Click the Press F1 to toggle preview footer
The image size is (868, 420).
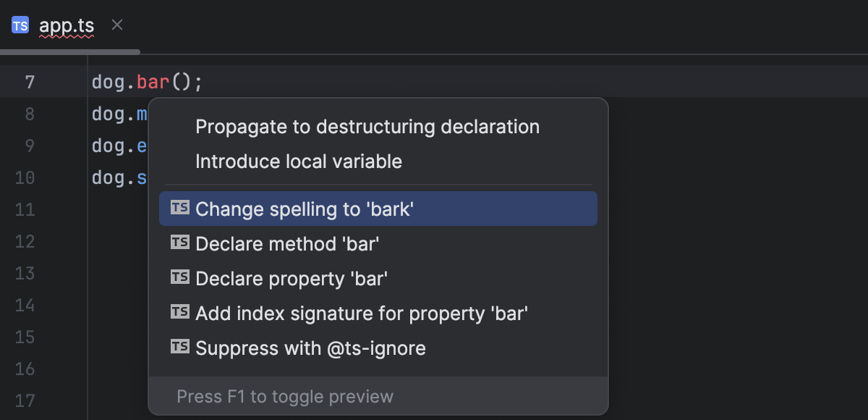click(284, 396)
